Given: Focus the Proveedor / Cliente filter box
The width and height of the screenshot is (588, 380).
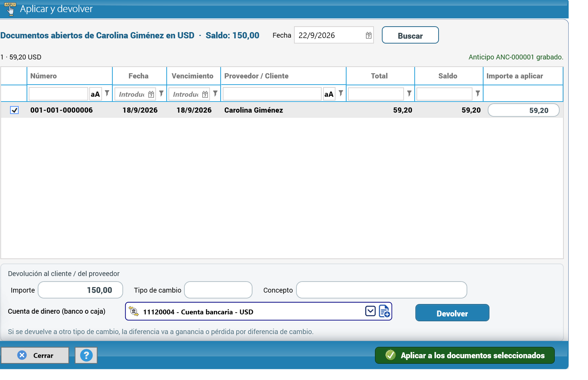Looking at the screenshot, I should pyautogui.click(x=272, y=94).
